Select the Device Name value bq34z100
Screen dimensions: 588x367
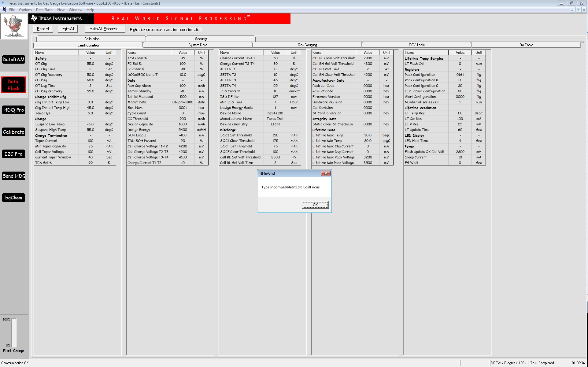click(x=275, y=113)
